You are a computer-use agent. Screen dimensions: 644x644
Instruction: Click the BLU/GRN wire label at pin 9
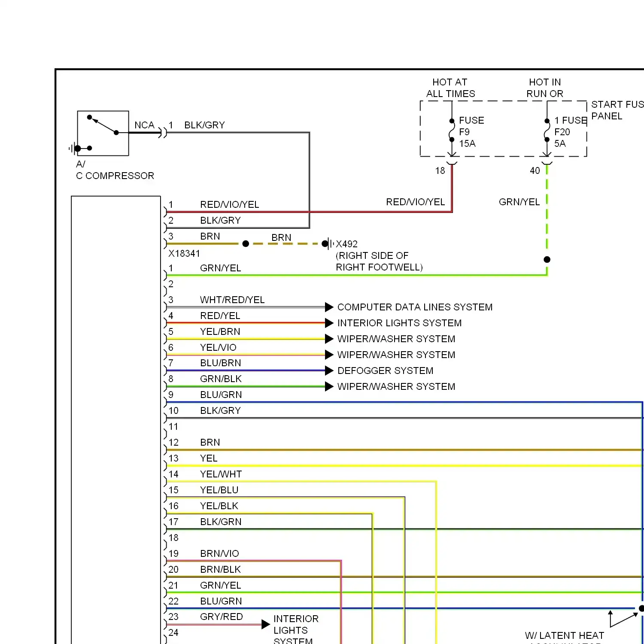click(x=221, y=395)
